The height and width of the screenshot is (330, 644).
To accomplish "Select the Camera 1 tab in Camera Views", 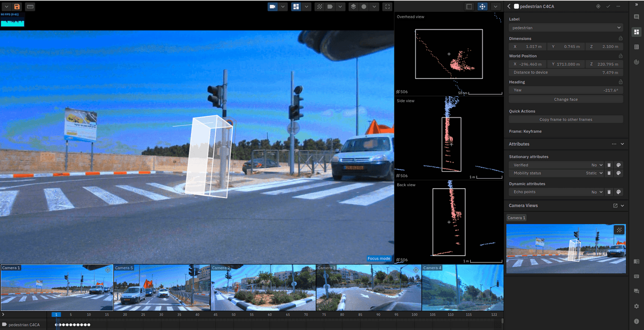I will pyautogui.click(x=517, y=218).
